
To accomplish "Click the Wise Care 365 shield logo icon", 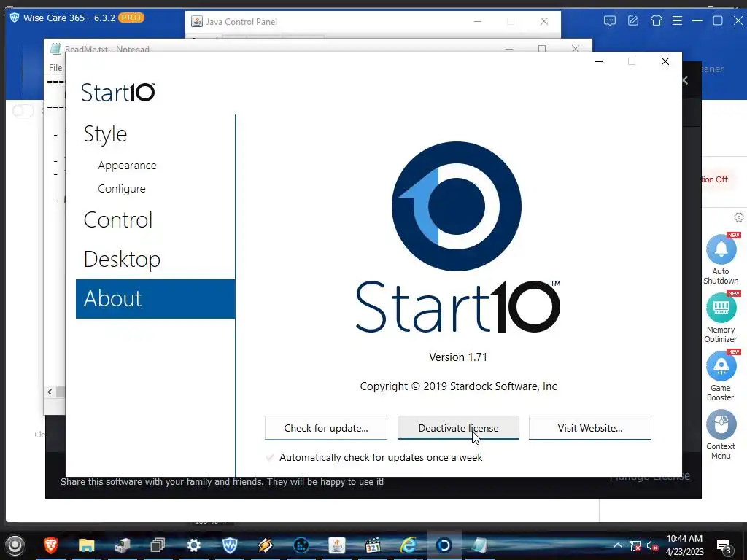I will tap(15, 18).
